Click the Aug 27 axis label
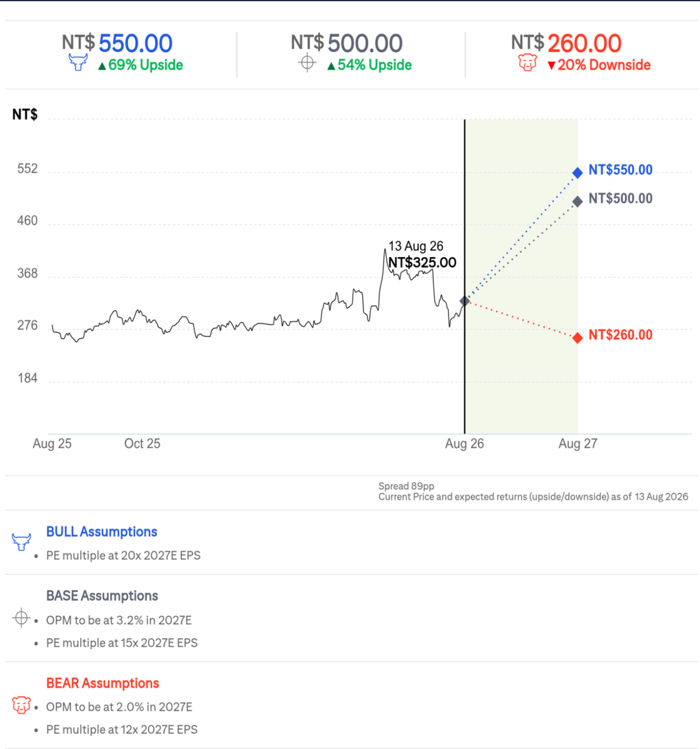The height and width of the screenshot is (749, 700). coord(578,444)
